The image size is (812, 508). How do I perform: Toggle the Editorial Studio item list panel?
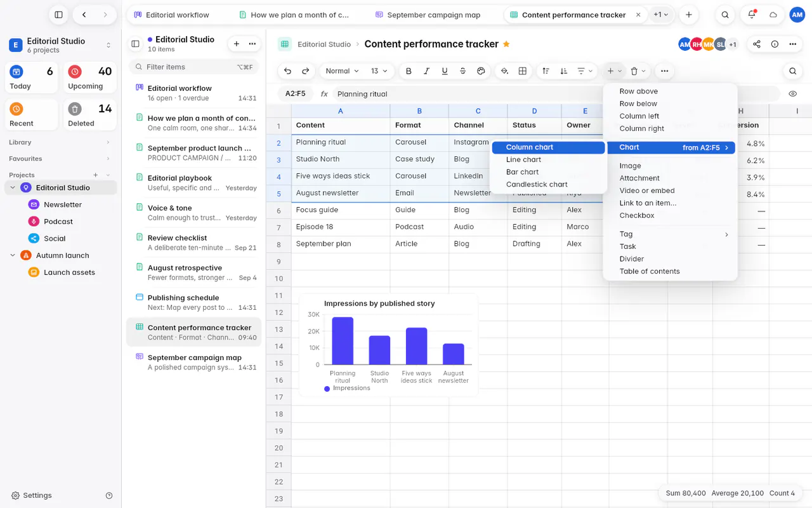[x=135, y=44]
